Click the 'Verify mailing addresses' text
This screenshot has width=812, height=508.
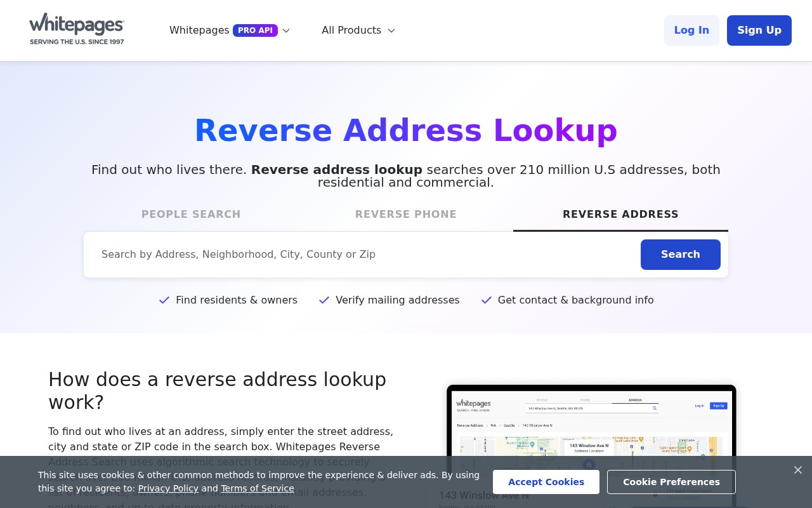398,300
